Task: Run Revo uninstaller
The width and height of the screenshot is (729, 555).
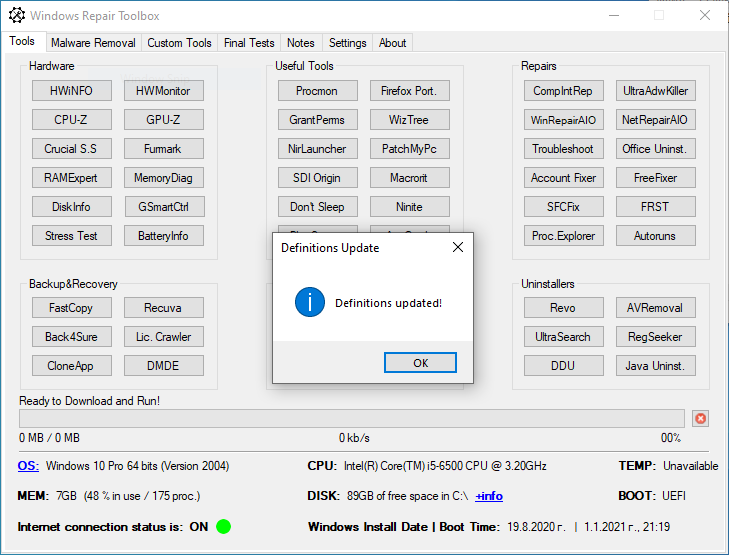Action: pos(563,308)
